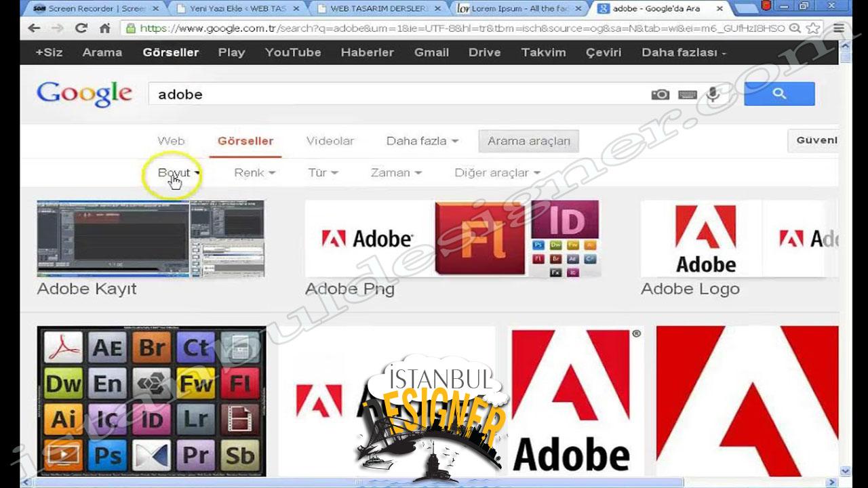Viewport: 868px width, 488px height.
Task: Open the Adobe Png thumbnail group
Action: [452, 239]
